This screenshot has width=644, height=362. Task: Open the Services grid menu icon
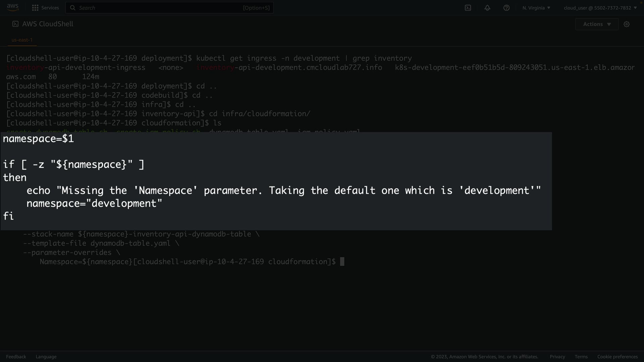click(35, 8)
